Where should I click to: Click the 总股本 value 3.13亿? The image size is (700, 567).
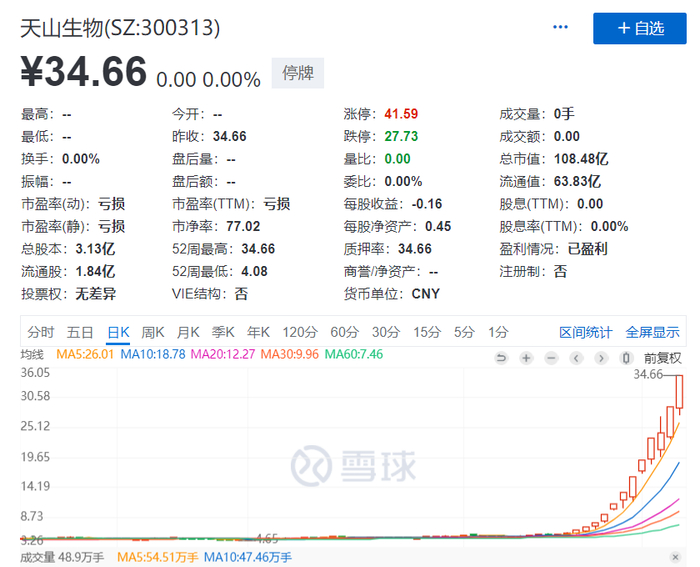click(x=95, y=249)
